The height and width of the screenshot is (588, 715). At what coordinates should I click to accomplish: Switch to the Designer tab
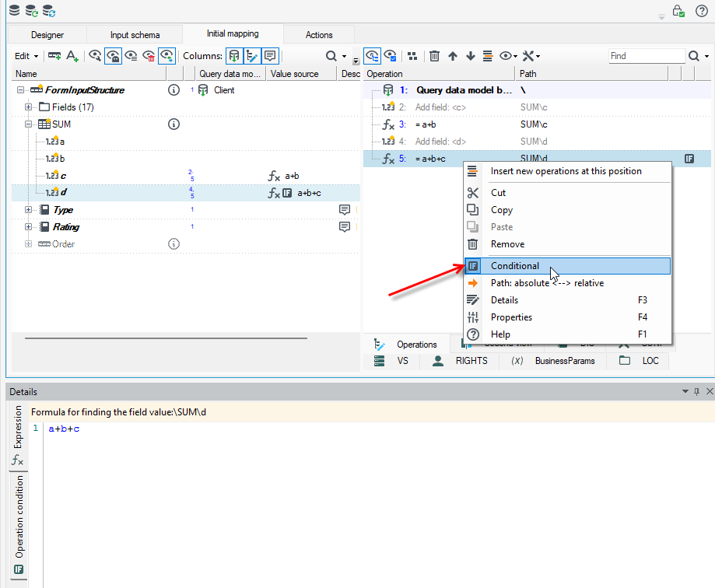pyautogui.click(x=47, y=35)
